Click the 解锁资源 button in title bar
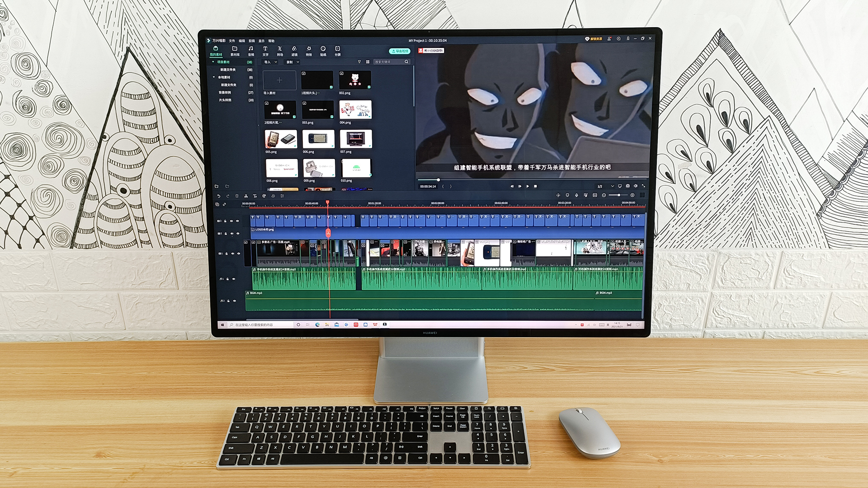Screen dimensions: 868x488 point(594,39)
